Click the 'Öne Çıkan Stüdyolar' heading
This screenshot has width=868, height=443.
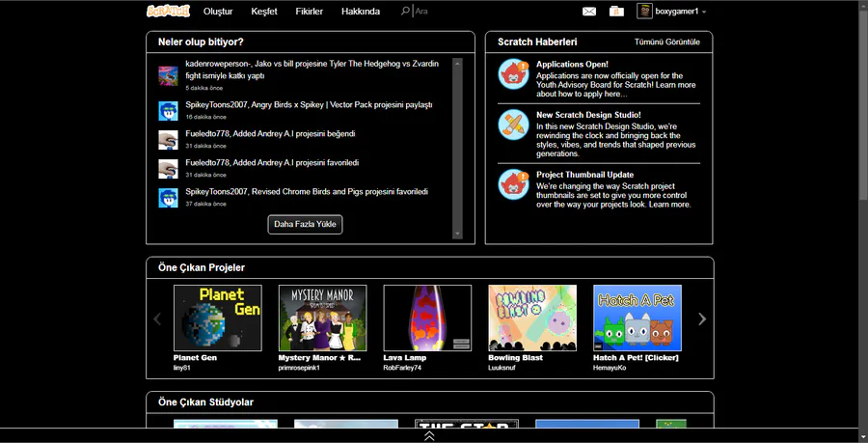206,402
